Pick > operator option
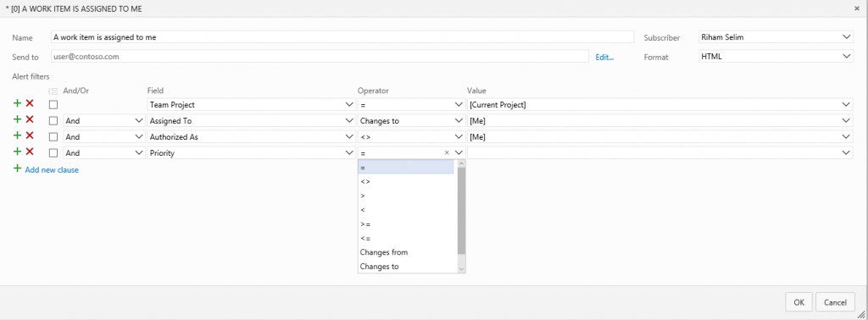 click(406, 196)
